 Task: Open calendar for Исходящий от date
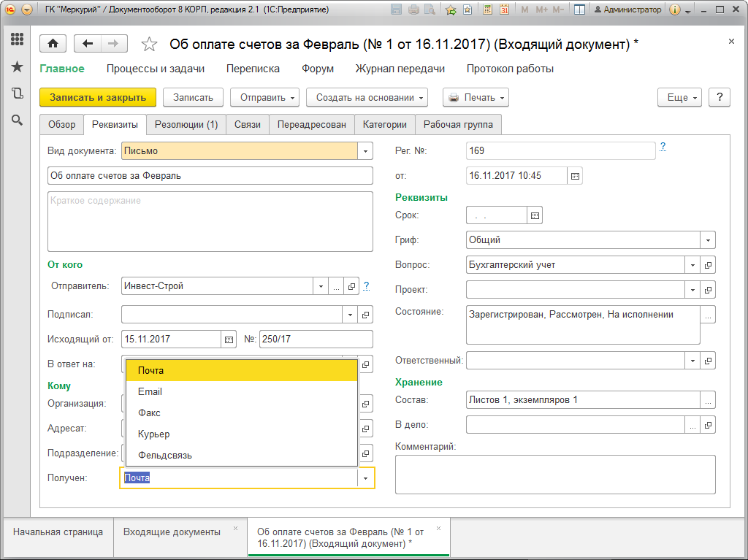point(229,340)
